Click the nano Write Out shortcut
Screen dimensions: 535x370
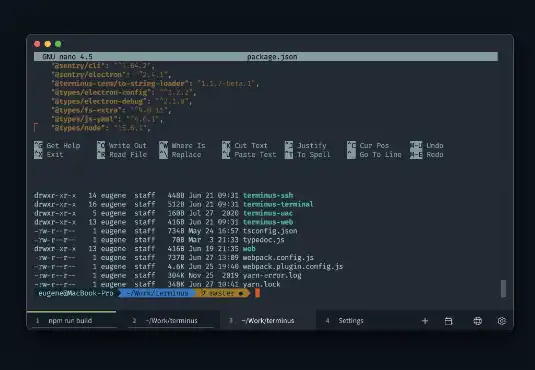(122, 145)
